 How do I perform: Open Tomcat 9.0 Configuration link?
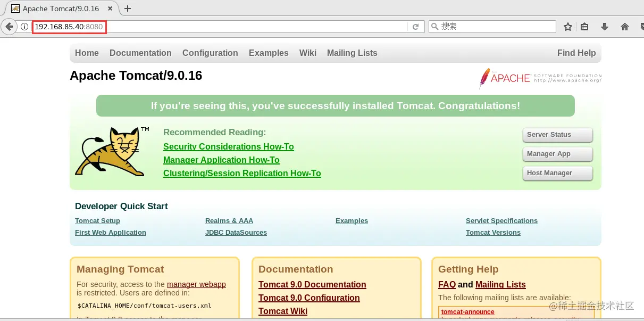coord(309,298)
